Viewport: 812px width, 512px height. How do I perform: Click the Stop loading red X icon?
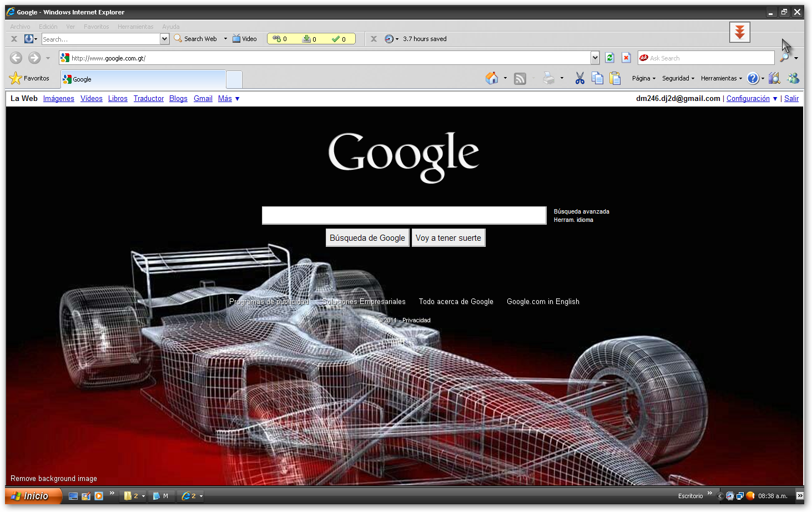pyautogui.click(x=626, y=58)
